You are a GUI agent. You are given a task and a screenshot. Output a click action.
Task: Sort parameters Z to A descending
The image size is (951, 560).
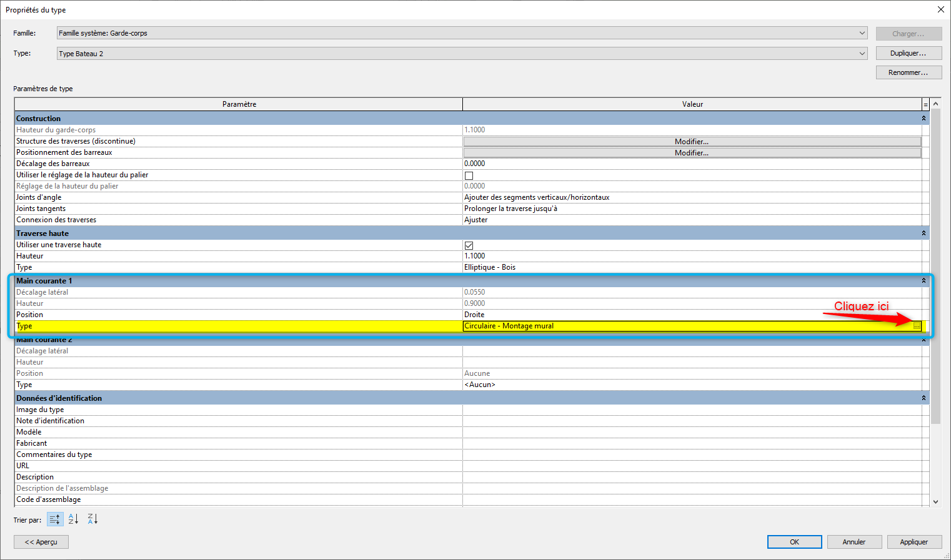tap(92, 519)
